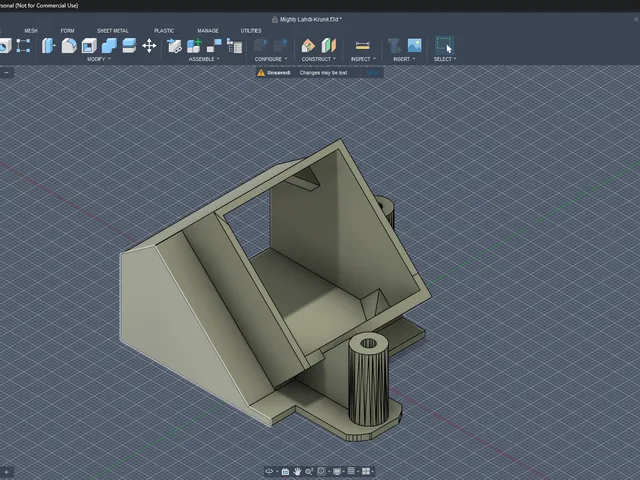Choose the Fillet tool

click(x=69, y=45)
